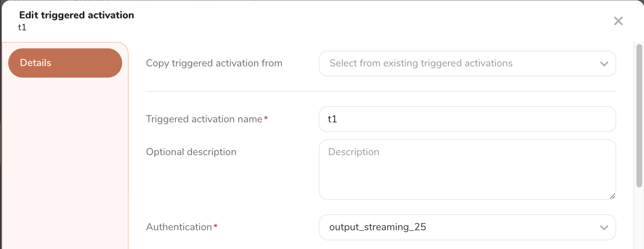Click the asterisk beside Triggered activation name
Screen dimensions: 644x249
(266, 118)
